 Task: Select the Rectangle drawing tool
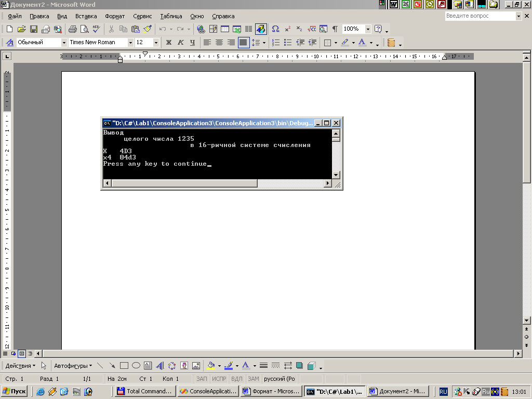(124, 366)
